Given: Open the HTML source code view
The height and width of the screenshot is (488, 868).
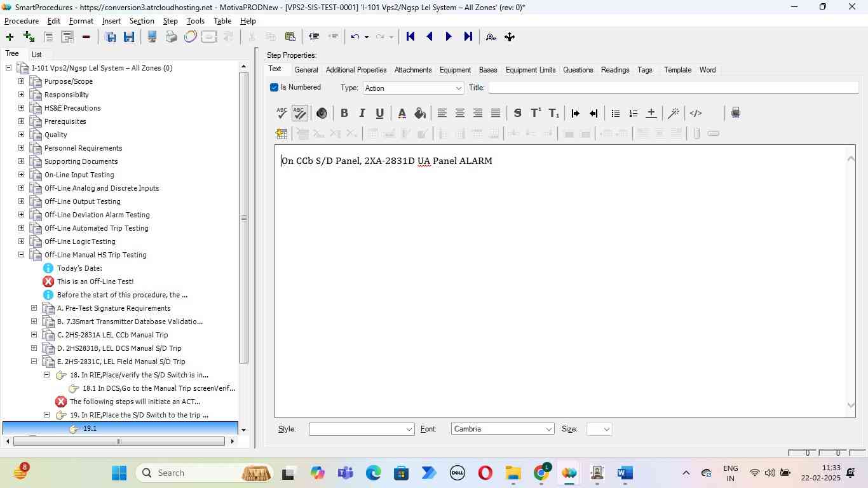Looking at the screenshot, I should [696, 113].
